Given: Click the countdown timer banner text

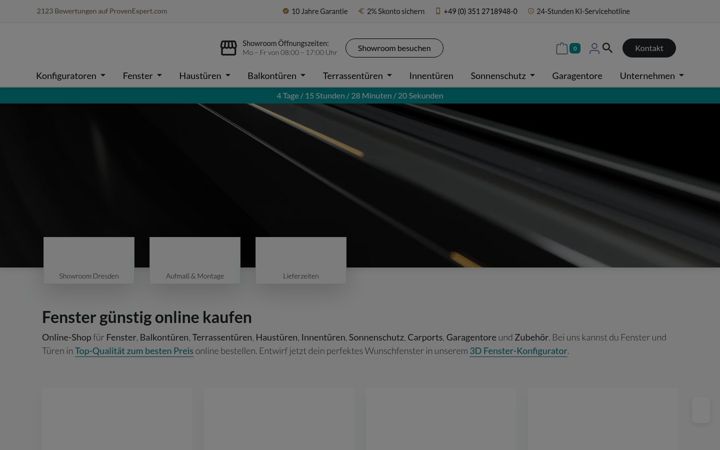Looking at the screenshot, I should 360,96.
